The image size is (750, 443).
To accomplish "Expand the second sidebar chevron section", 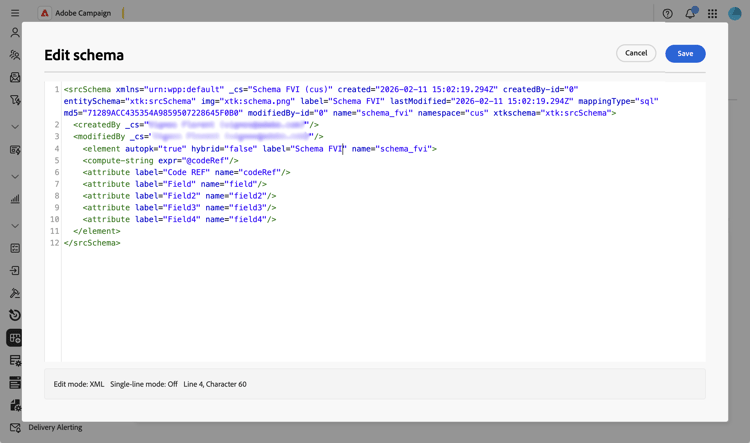I will tap(15, 177).
